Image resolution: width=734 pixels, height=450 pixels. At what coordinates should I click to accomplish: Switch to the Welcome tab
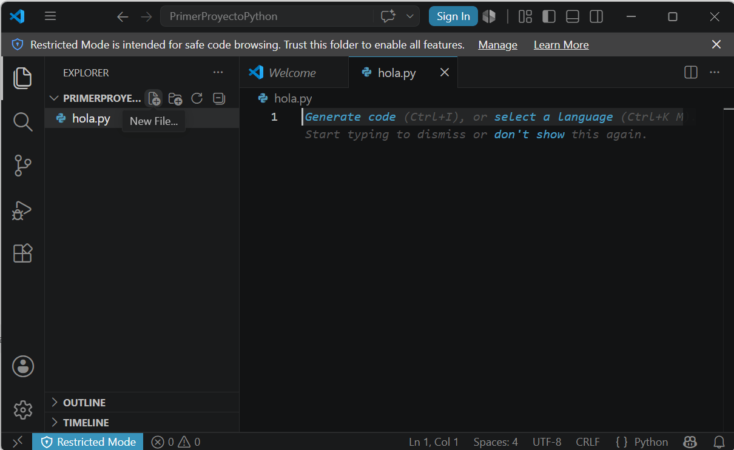[x=294, y=73]
